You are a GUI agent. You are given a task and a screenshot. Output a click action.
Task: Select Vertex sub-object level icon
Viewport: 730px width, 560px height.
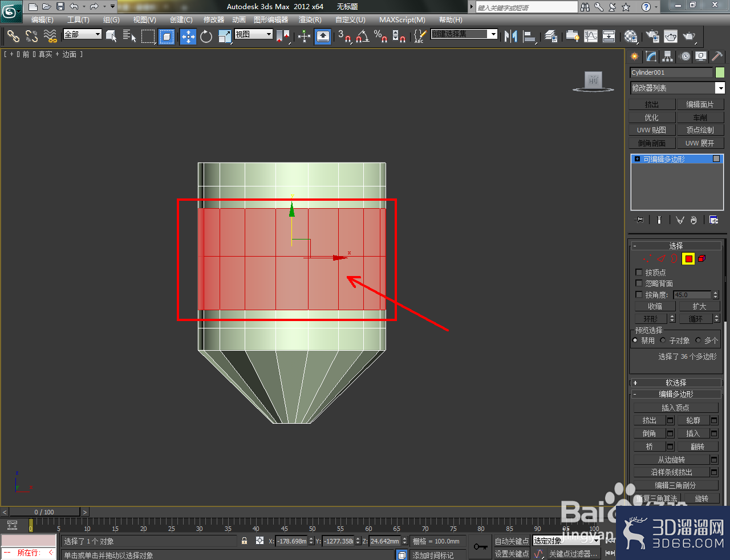point(647,259)
